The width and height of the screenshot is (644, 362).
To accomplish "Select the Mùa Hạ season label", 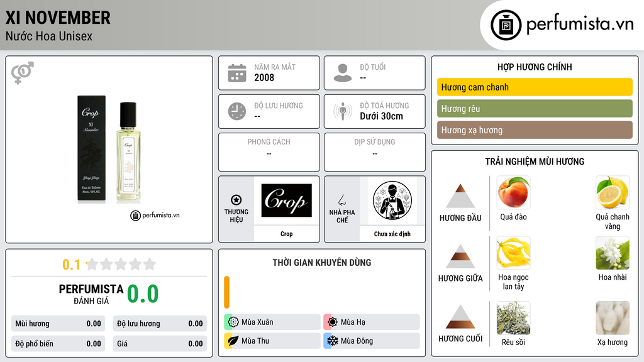I will [353, 322].
